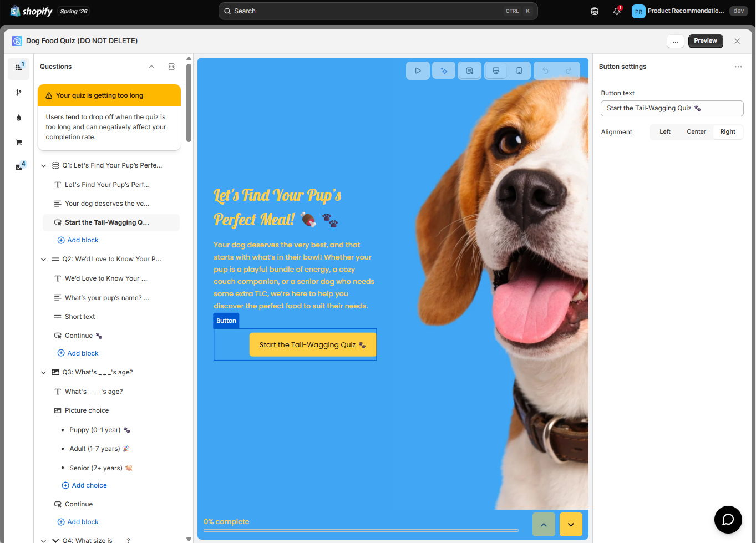Open the shopping cart sidebar tab
The width and height of the screenshot is (756, 543).
click(x=18, y=143)
